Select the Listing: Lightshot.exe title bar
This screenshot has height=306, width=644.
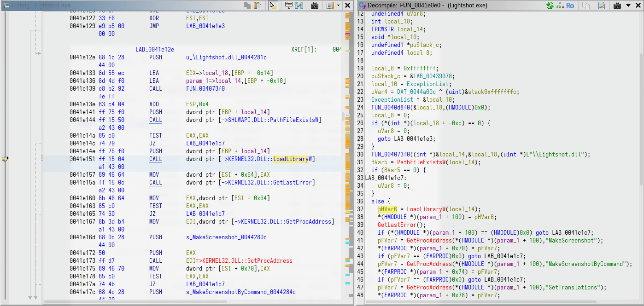[x=41, y=6]
